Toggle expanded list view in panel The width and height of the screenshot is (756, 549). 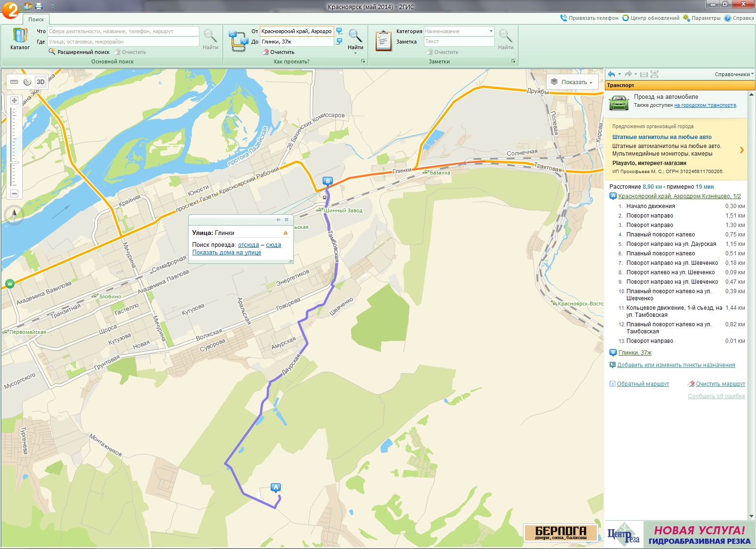click(654, 74)
